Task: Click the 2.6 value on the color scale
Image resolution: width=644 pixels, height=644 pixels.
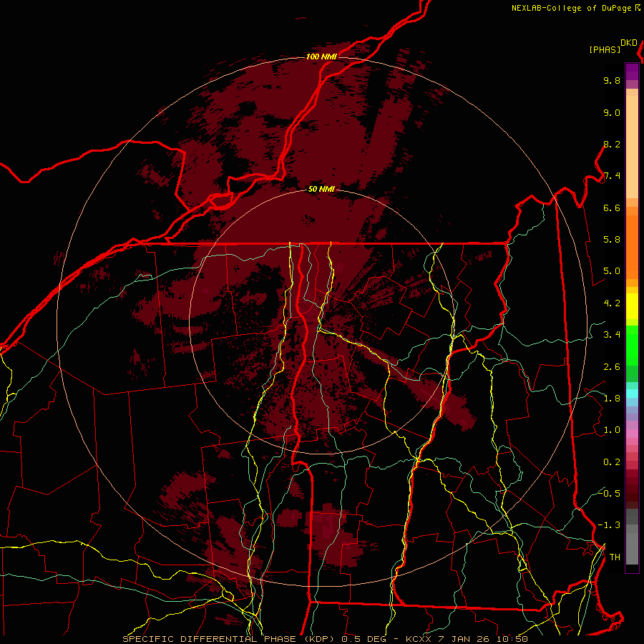Action: tap(612, 366)
